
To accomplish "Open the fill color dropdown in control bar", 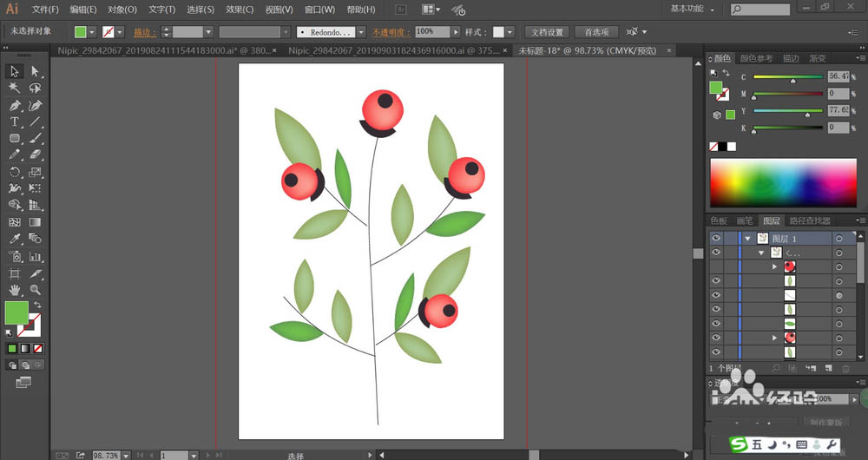I will tap(92, 32).
